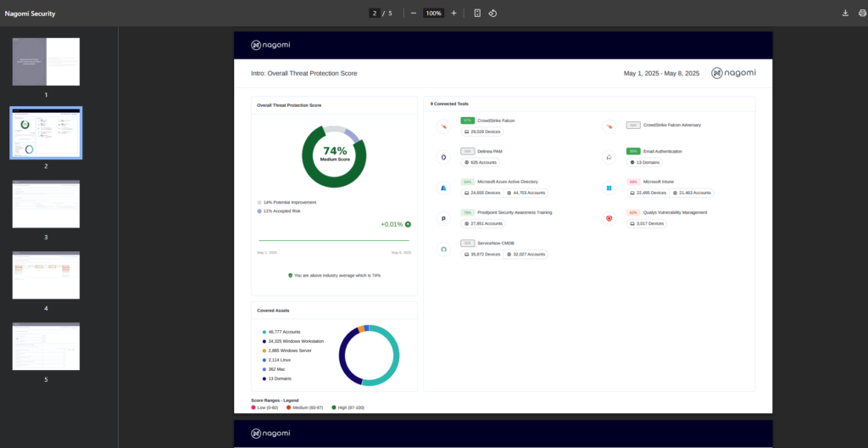Click the ServiceNow CMDB logo icon
The image size is (868, 448).
(x=443, y=249)
